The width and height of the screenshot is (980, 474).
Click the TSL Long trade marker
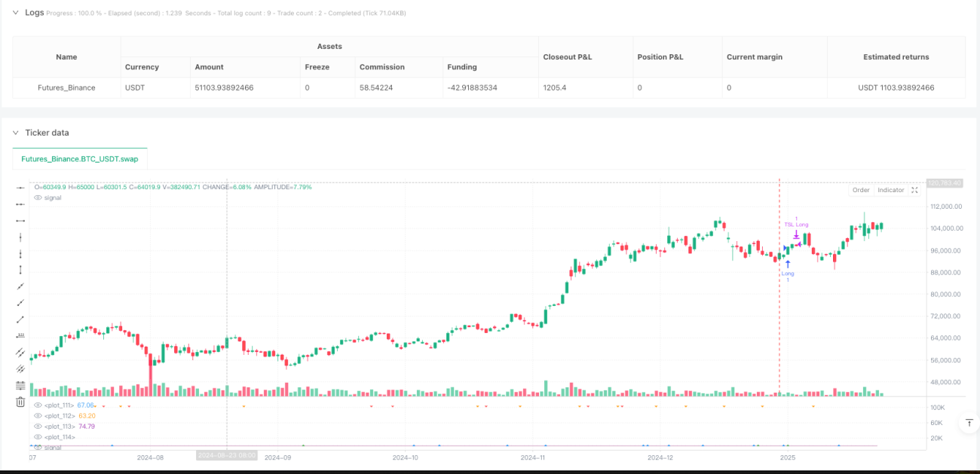point(796,225)
